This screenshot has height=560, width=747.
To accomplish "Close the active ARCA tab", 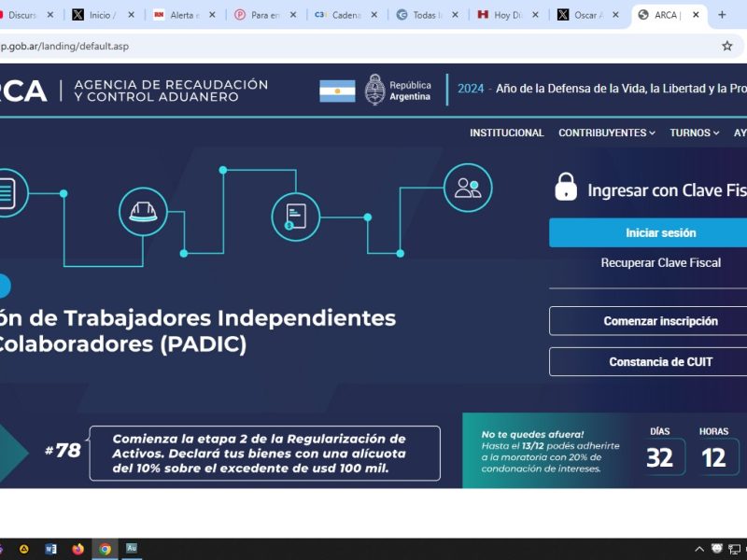I will coord(696,15).
